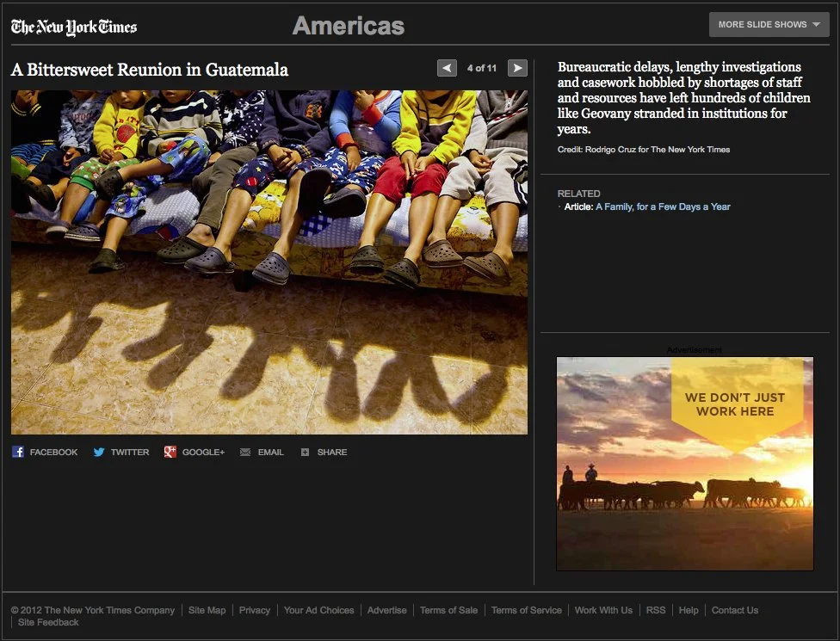Open more sharing options via the Share icon

pos(324,452)
